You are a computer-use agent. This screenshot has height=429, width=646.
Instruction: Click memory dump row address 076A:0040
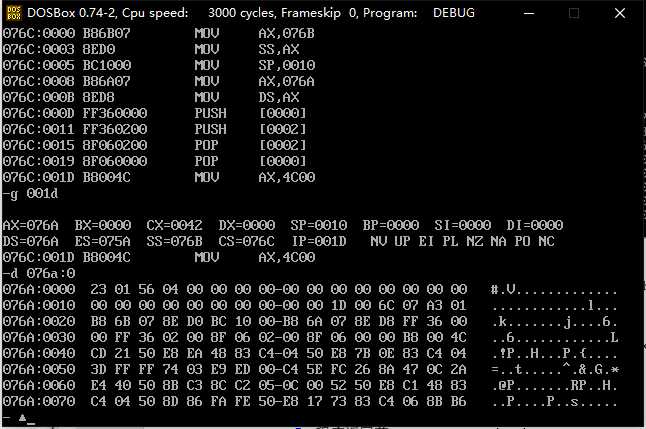(x=39, y=353)
